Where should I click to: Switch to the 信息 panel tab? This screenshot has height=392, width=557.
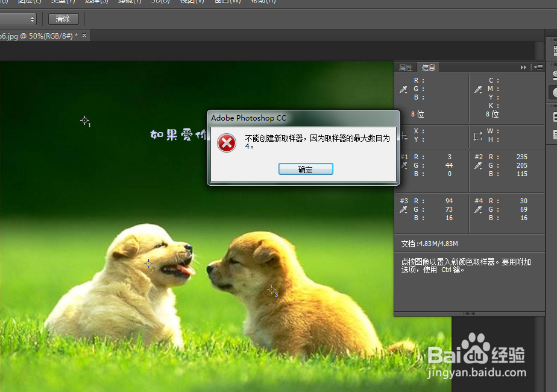(429, 67)
